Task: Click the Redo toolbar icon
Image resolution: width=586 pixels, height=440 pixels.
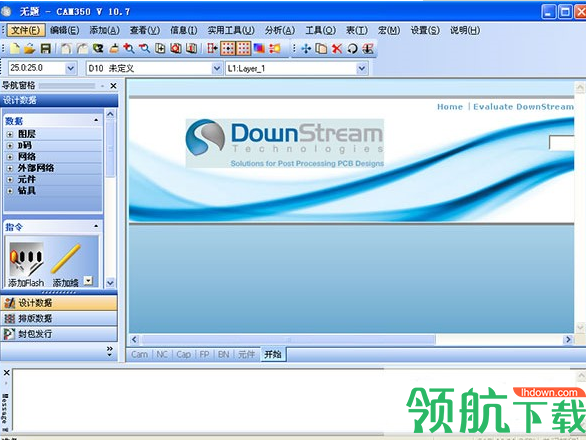Action: click(82, 49)
